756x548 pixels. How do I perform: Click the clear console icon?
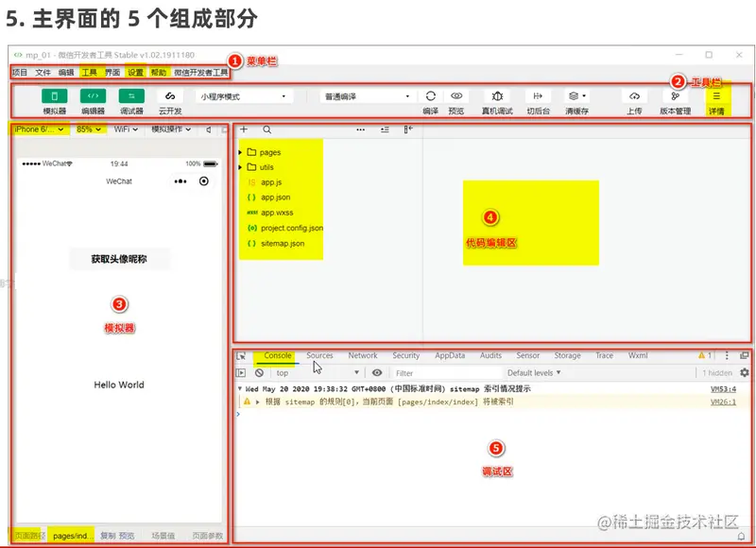(x=259, y=372)
